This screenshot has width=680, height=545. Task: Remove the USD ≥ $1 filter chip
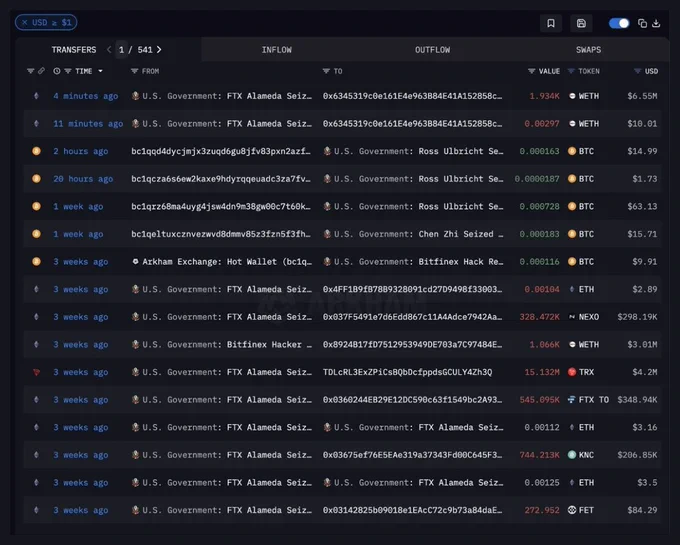[x=25, y=23]
